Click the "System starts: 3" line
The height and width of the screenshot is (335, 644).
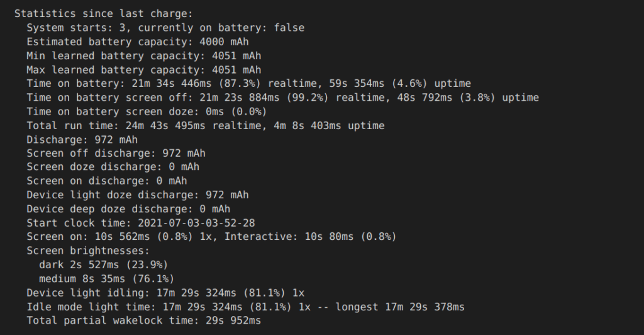click(x=165, y=28)
